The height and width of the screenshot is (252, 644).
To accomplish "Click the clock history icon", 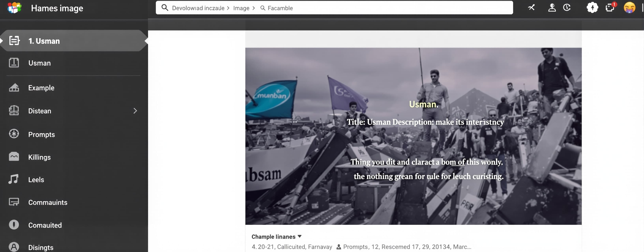I will click(x=567, y=7).
